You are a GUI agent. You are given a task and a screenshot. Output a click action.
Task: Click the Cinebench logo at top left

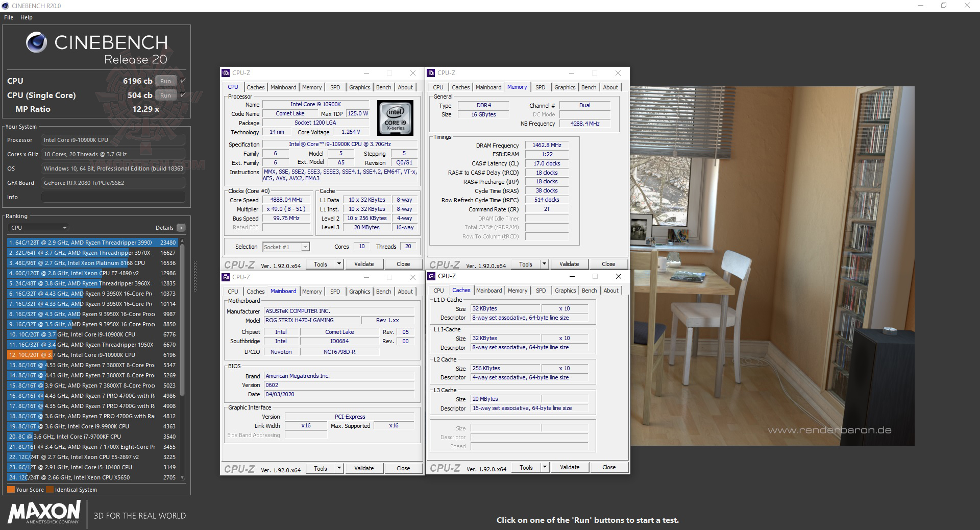tap(36, 42)
